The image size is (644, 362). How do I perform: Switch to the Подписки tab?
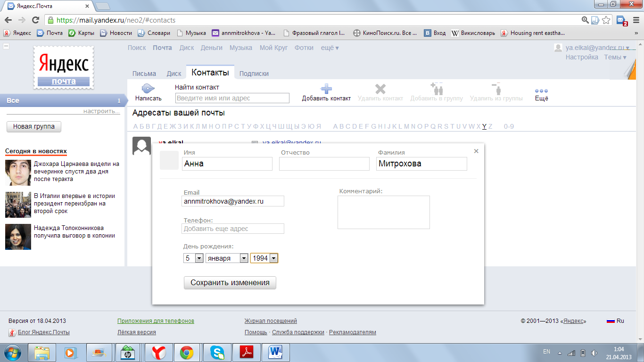254,74
